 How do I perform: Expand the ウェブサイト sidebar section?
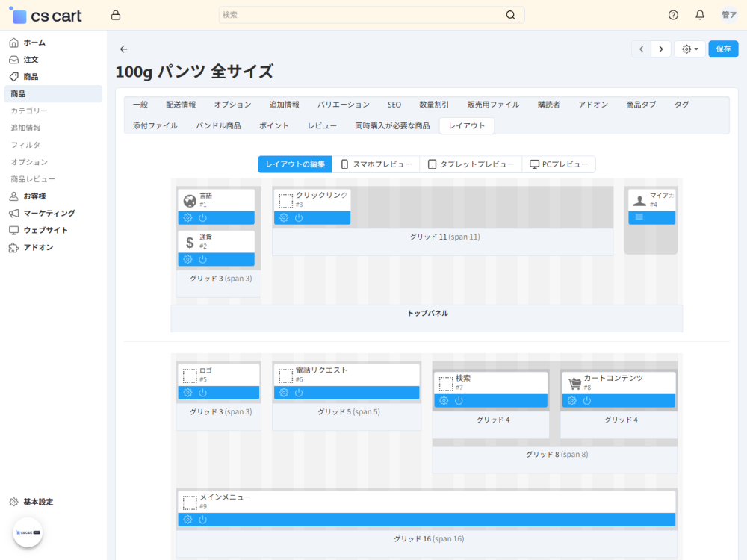pos(45,230)
